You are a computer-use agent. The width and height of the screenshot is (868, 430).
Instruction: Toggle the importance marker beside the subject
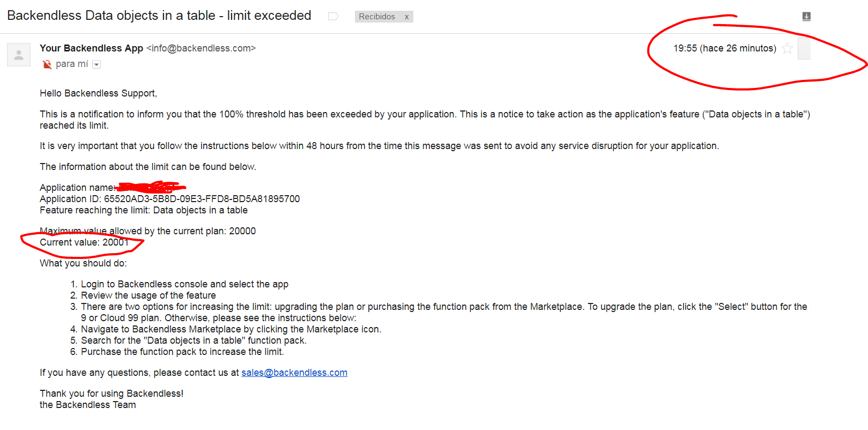point(333,16)
